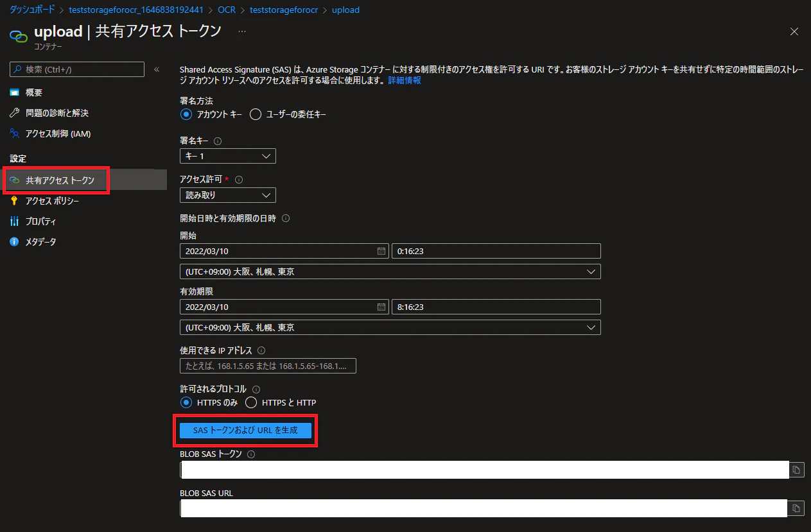Open calendar picker for 開始 date

pyautogui.click(x=381, y=251)
